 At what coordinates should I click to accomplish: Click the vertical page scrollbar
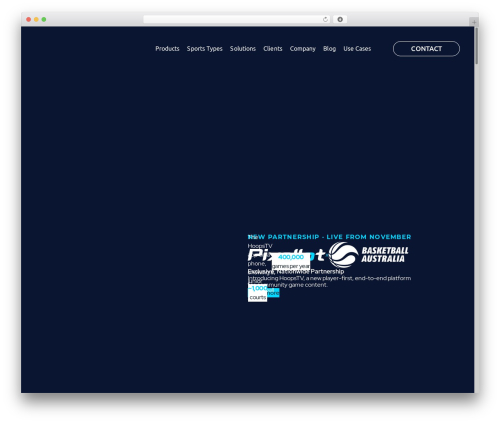pos(476,46)
